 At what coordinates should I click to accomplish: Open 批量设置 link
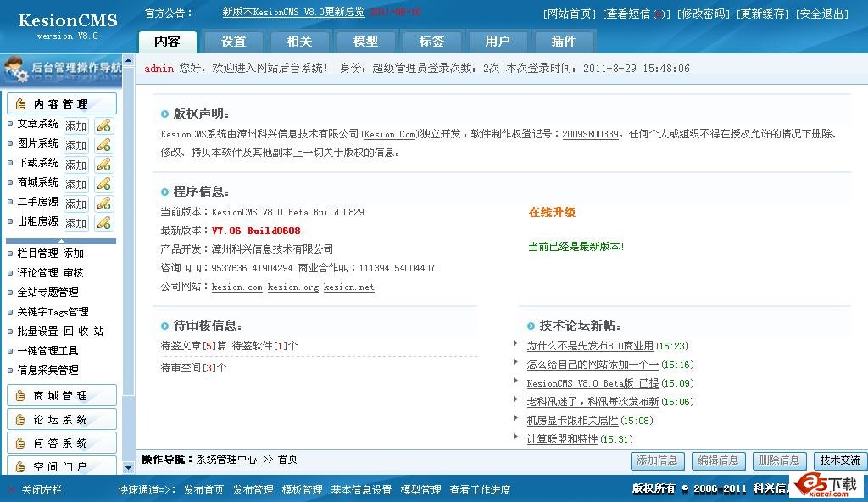pos(37,332)
